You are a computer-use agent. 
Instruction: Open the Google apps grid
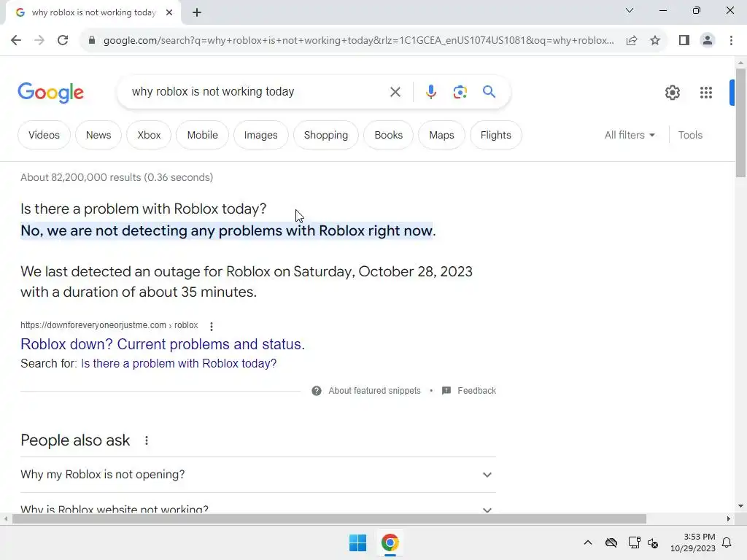[705, 93]
